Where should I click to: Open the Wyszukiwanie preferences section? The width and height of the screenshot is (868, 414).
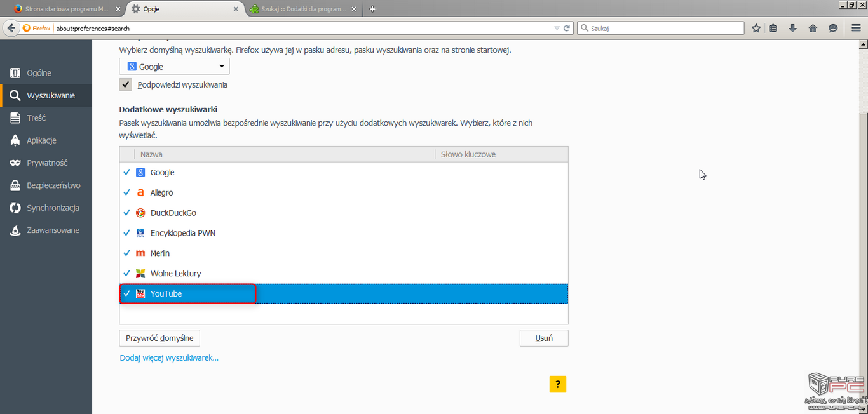(46, 95)
